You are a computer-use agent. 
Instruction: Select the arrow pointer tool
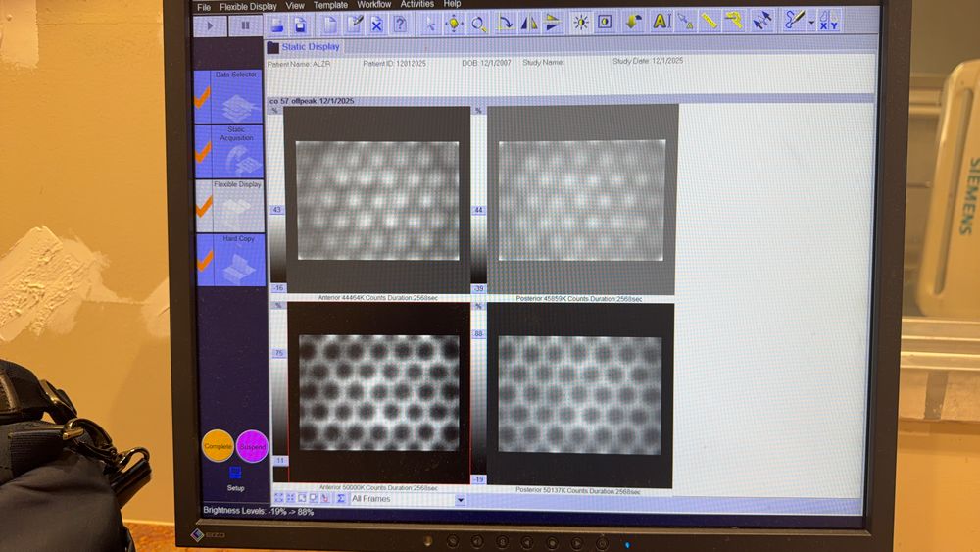click(430, 25)
